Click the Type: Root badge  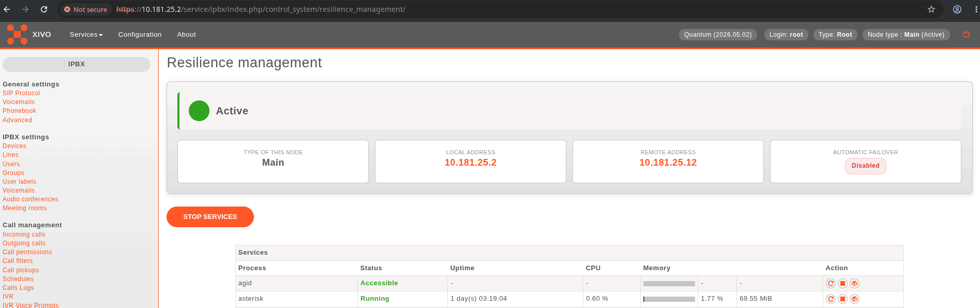tap(835, 35)
